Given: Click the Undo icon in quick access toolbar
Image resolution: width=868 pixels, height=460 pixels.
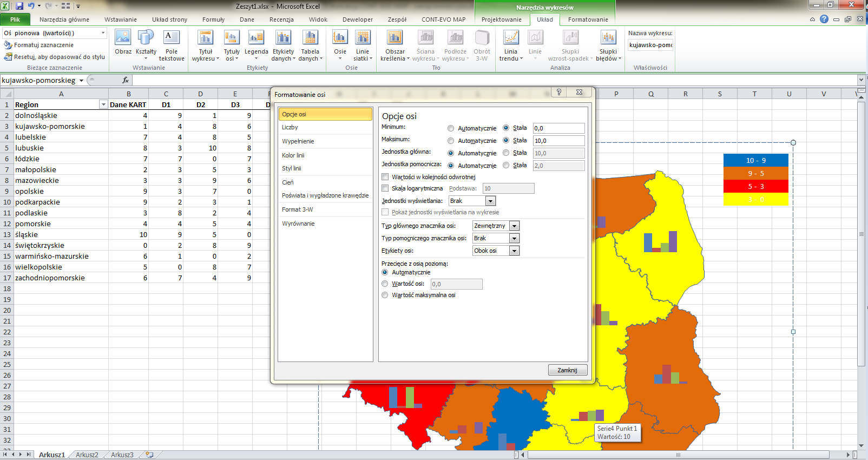Looking at the screenshot, I should click(x=31, y=6).
